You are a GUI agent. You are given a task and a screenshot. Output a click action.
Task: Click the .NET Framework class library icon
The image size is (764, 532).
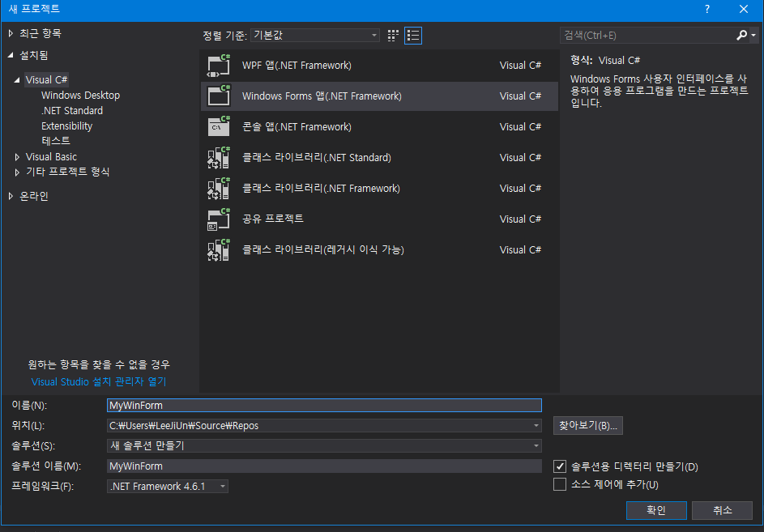[x=219, y=188]
